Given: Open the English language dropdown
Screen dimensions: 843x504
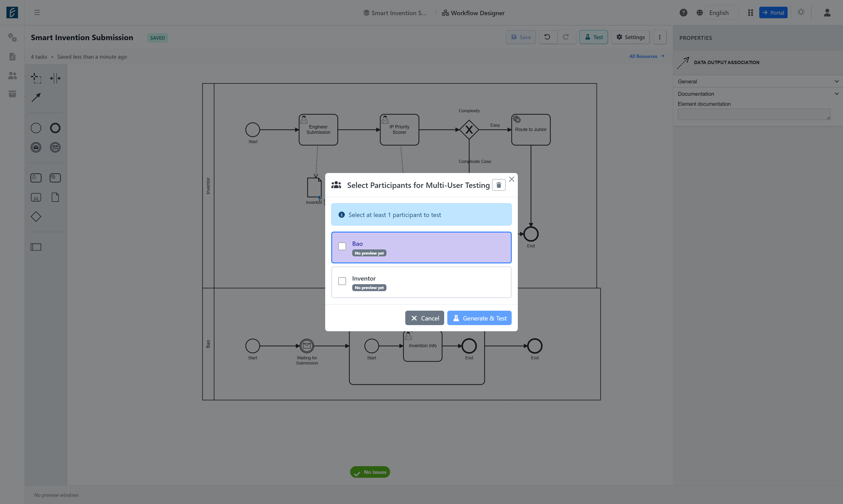Looking at the screenshot, I should click(x=721, y=13).
